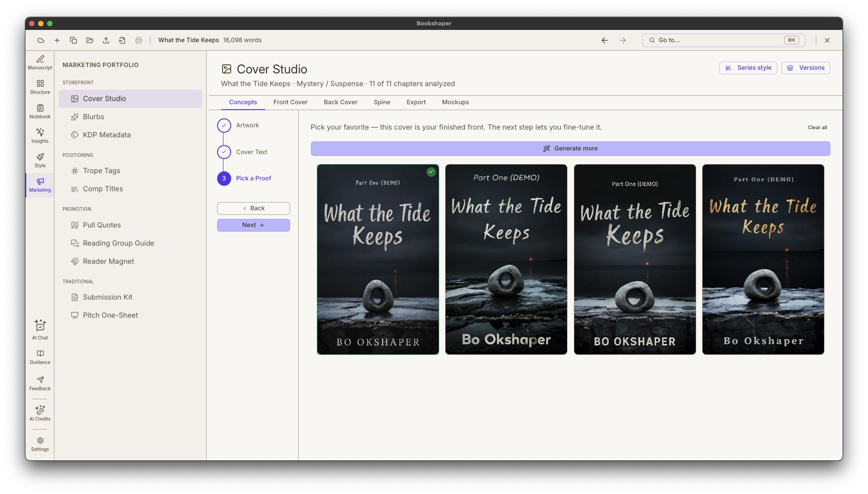Select the second cover with mixed-case Bo Okshaper
Viewport: 868px width, 494px height.
point(506,259)
